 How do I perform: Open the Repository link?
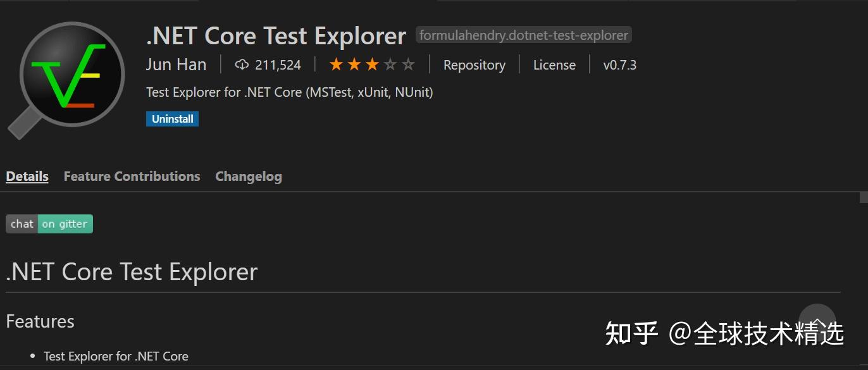coord(474,65)
